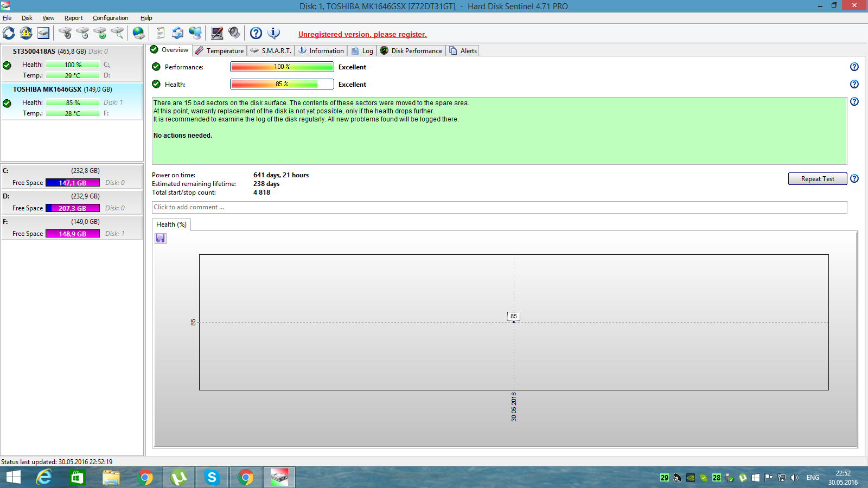
Task: Click the ENG language indicator in system tray
Action: click(x=813, y=478)
